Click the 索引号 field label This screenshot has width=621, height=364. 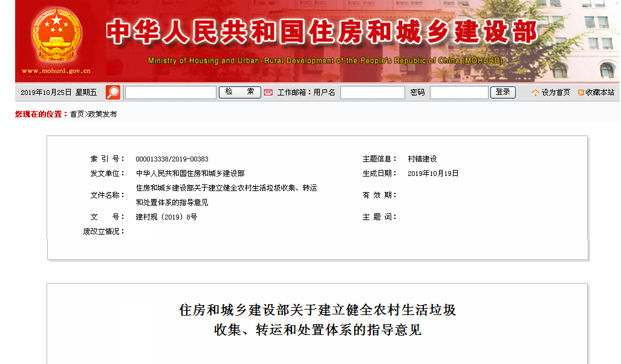(x=107, y=159)
